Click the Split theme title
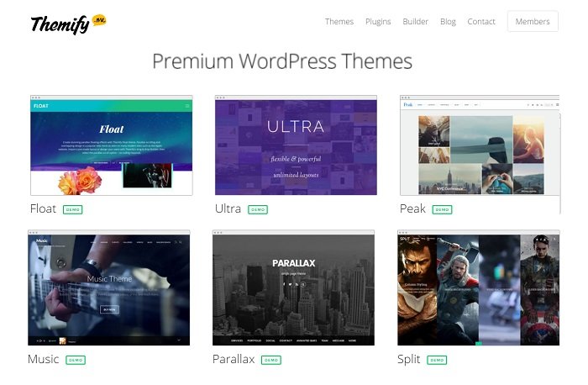Image resolution: width=588 pixels, height=385 pixels. (409, 360)
